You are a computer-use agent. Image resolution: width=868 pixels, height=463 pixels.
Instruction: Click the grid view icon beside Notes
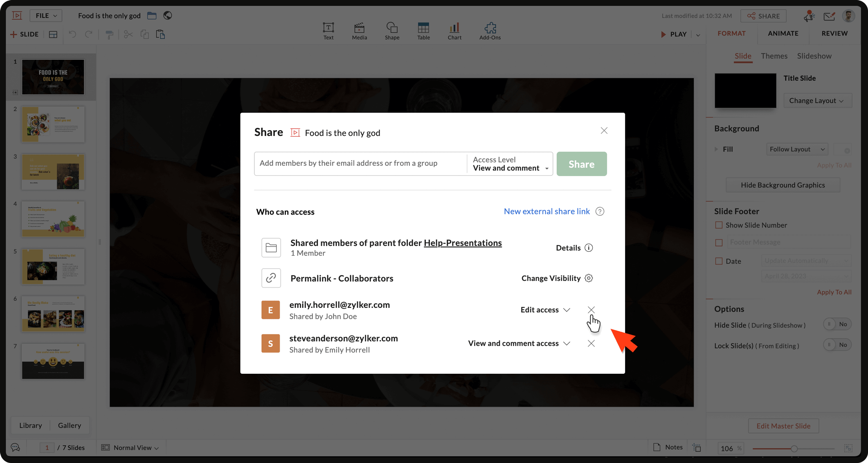pyautogui.click(x=697, y=447)
